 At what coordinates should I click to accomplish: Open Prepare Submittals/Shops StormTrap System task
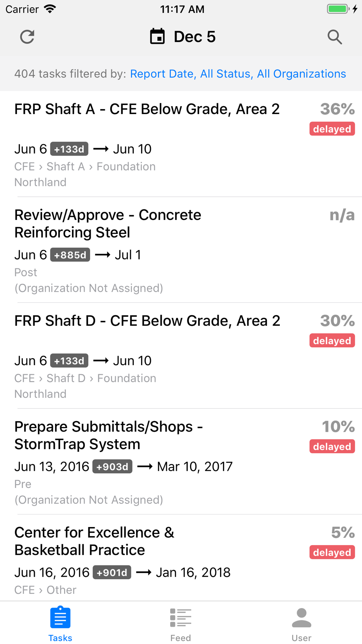(108, 435)
